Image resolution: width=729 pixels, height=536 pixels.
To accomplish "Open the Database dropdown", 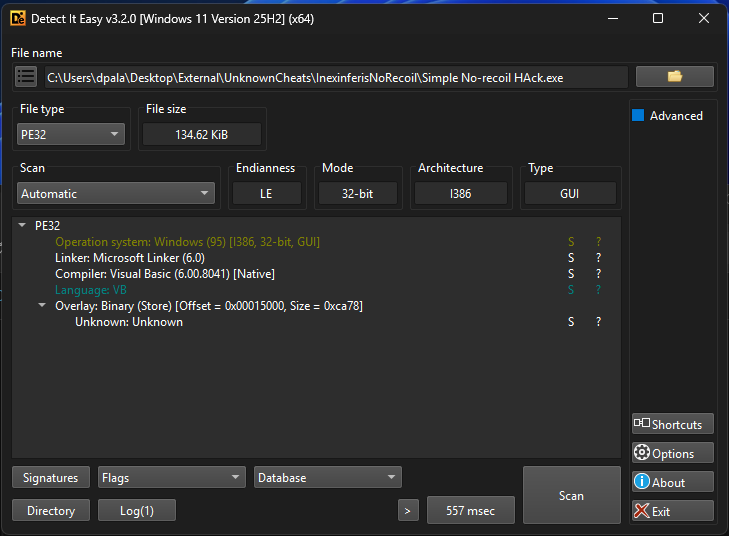I will (x=328, y=477).
